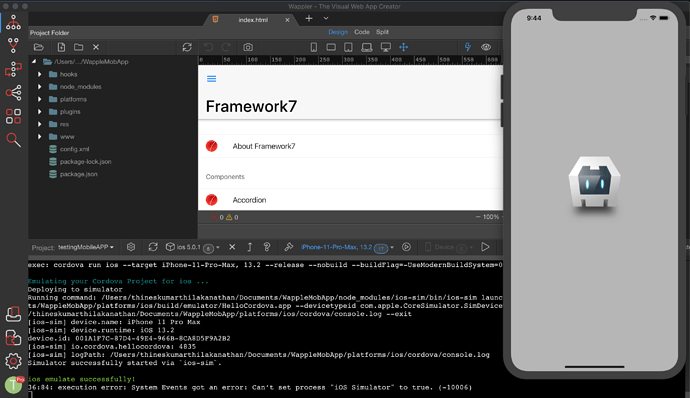Viewport: 690px width, 398px height.
Task: Expand the www folder
Action: (40, 136)
